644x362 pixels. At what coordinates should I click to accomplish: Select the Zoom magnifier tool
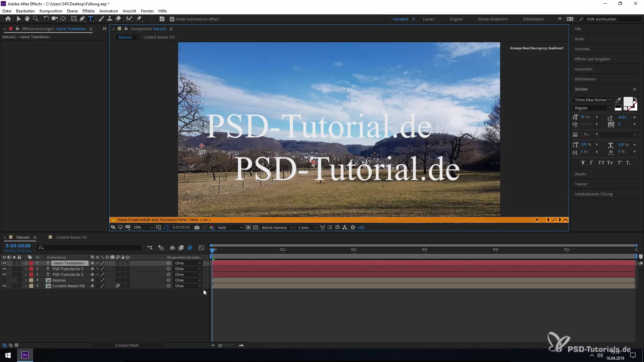click(x=36, y=19)
